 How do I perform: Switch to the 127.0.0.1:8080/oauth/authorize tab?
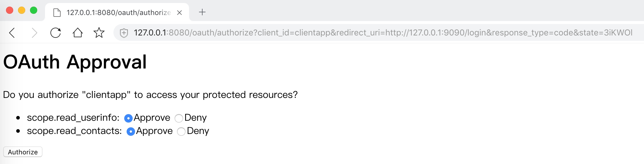coord(118,13)
